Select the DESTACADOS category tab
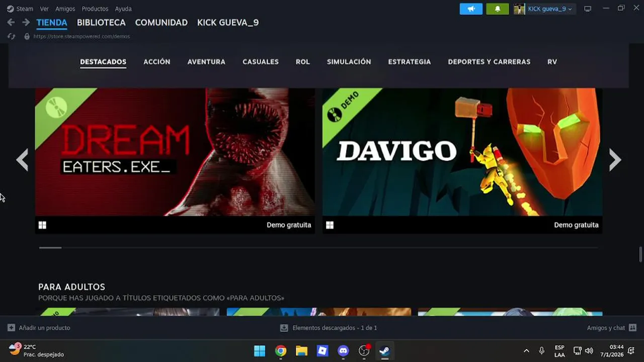 coord(103,61)
